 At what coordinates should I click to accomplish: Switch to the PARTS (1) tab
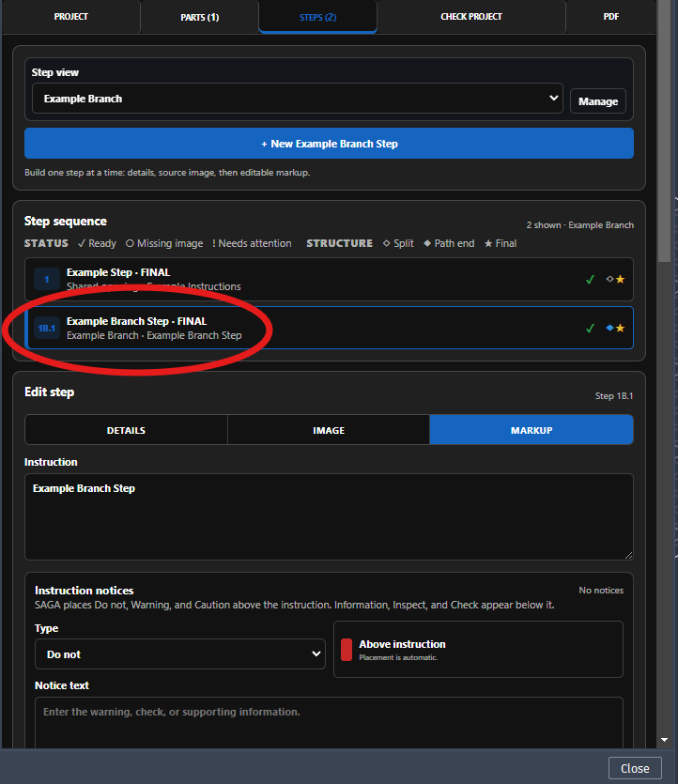click(x=199, y=17)
